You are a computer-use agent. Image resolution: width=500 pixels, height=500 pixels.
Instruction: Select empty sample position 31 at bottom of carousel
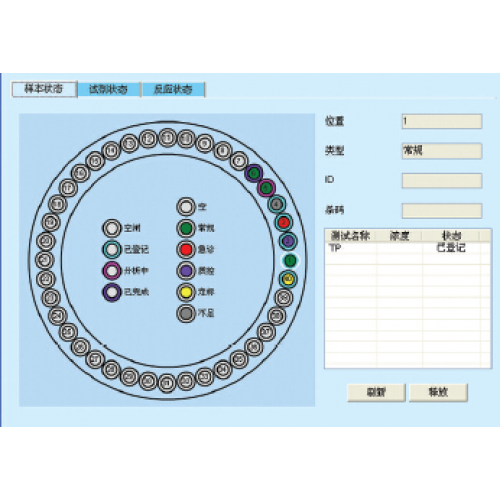coord(167,383)
